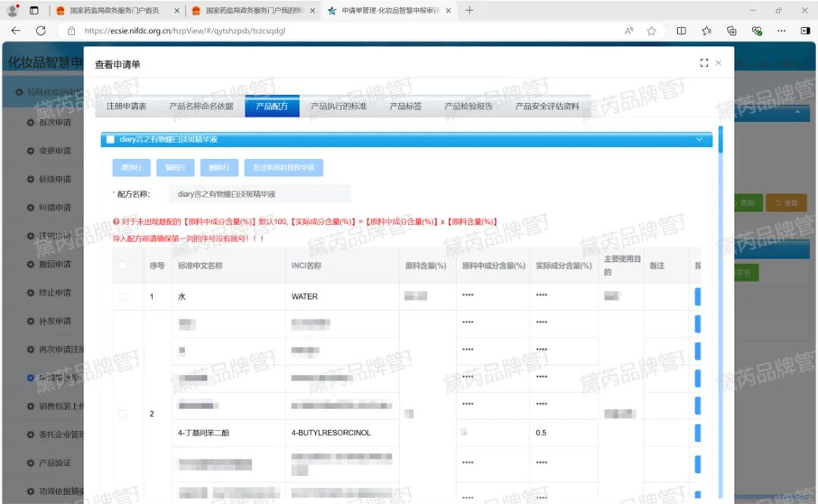Click the Edge profile avatar icon
The image size is (818, 504).
[x=13, y=11]
